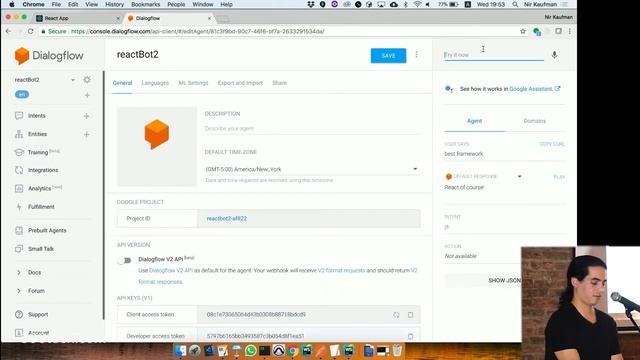640x360 pixels.
Task: Open the Bookmarks menu in the menu bar
Action: [146, 4]
